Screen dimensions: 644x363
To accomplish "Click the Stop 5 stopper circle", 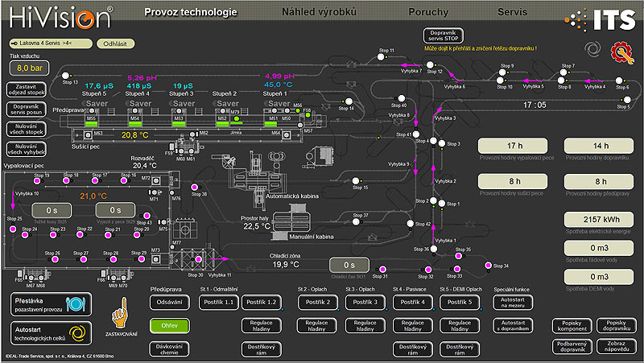I will (x=622, y=99).
